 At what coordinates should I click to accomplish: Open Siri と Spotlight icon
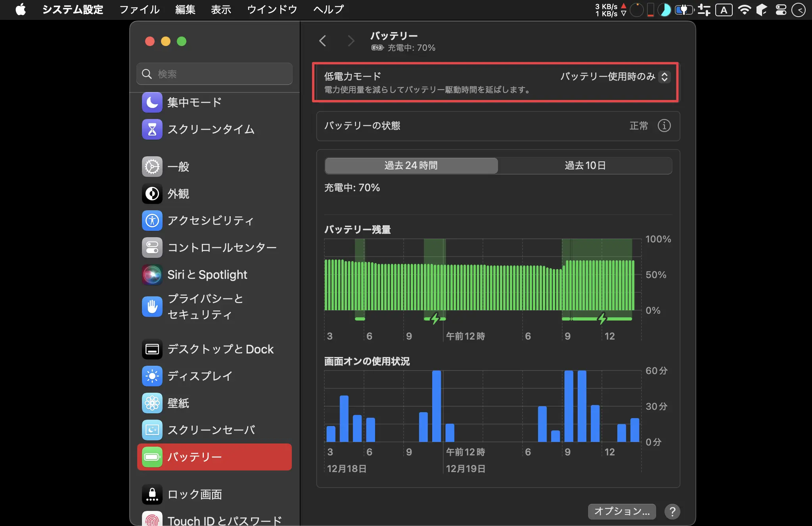click(152, 275)
